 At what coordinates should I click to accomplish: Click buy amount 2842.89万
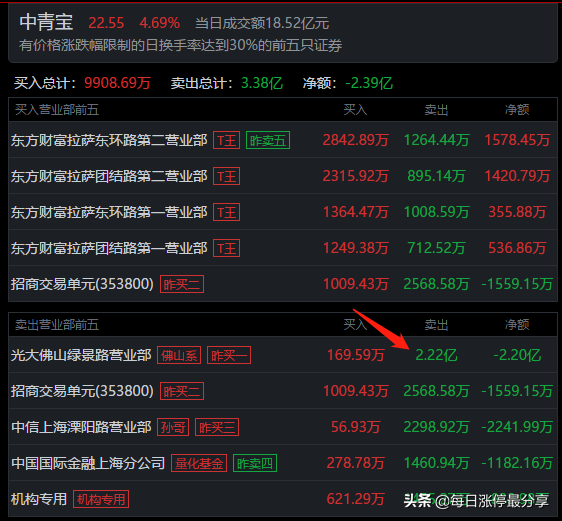356,140
